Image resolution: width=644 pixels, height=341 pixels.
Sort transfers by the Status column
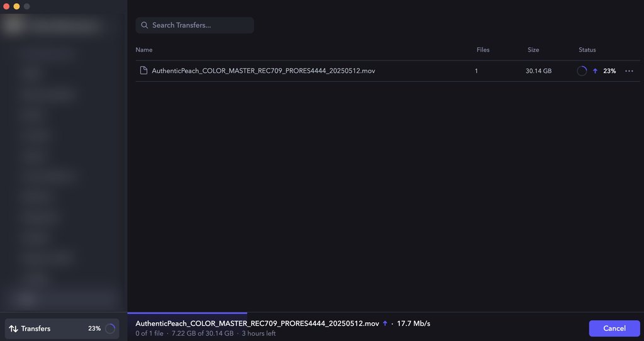pyautogui.click(x=587, y=50)
